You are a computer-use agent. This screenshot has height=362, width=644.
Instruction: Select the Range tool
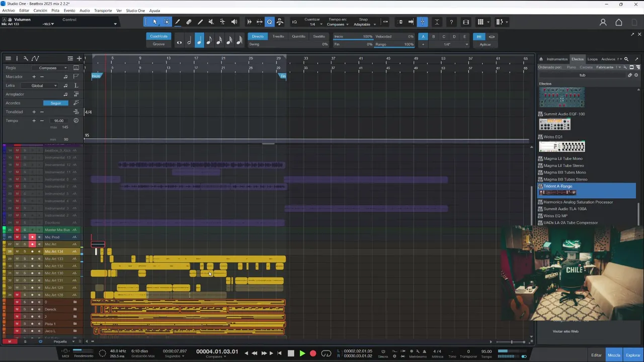(x=167, y=22)
